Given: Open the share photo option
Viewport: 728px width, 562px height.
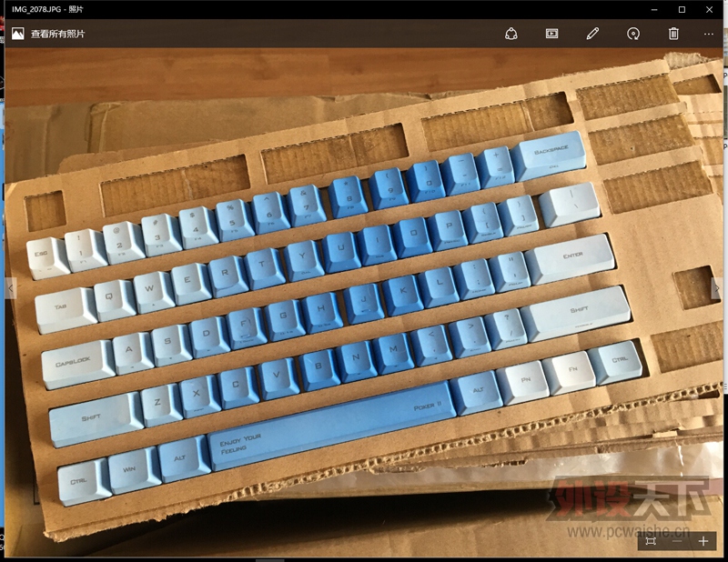Looking at the screenshot, I should tap(511, 34).
